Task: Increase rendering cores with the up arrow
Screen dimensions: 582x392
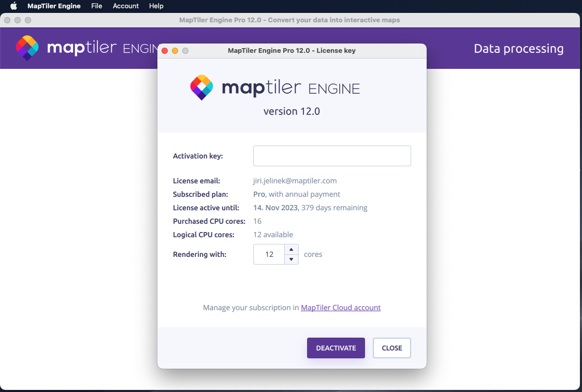Action: click(x=292, y=249)
